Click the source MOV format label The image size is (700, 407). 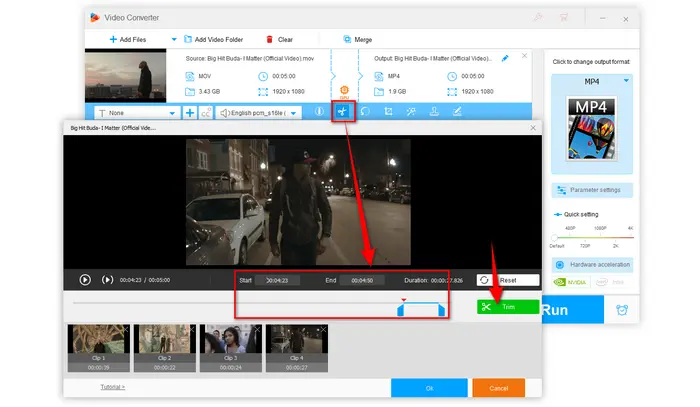tap(205, 76)
